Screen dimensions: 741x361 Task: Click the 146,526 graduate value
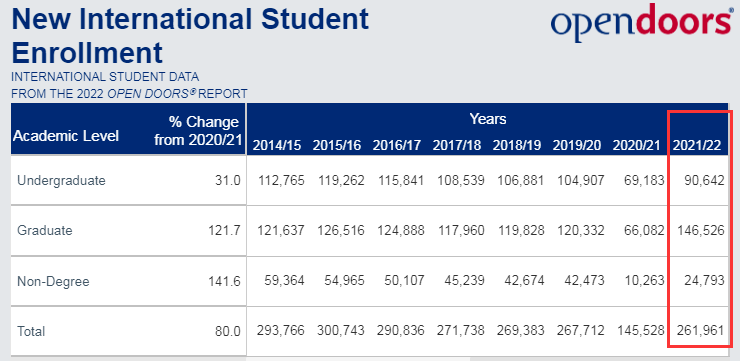(701, 231)
